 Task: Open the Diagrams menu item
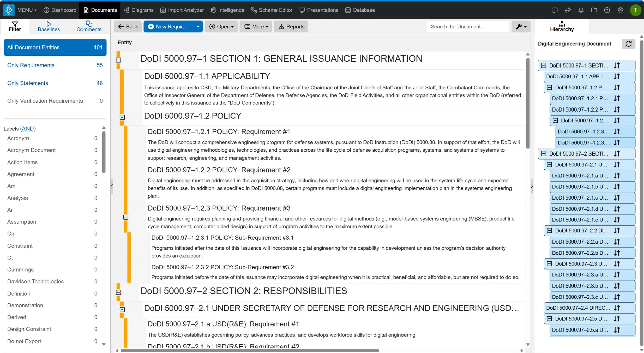tap(139, 10)
